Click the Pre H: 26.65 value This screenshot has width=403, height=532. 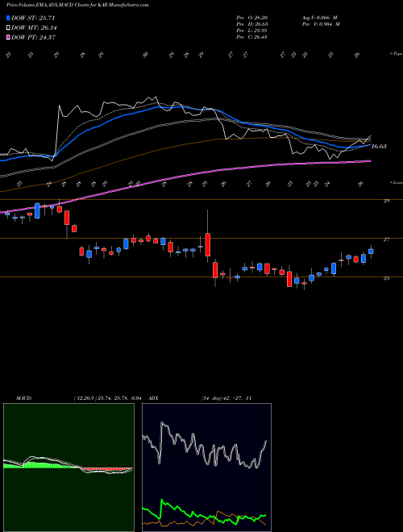[x=252, y=24]
